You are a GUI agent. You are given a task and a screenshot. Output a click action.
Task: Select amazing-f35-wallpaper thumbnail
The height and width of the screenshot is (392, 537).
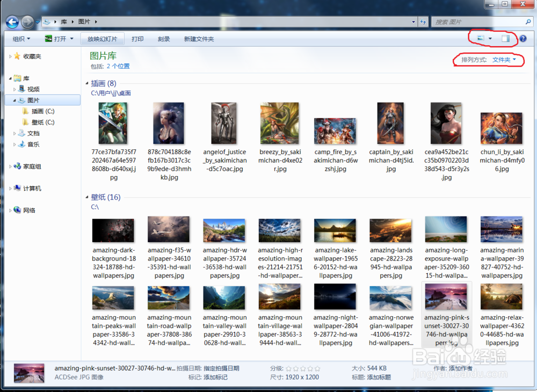tap(169, 229)
